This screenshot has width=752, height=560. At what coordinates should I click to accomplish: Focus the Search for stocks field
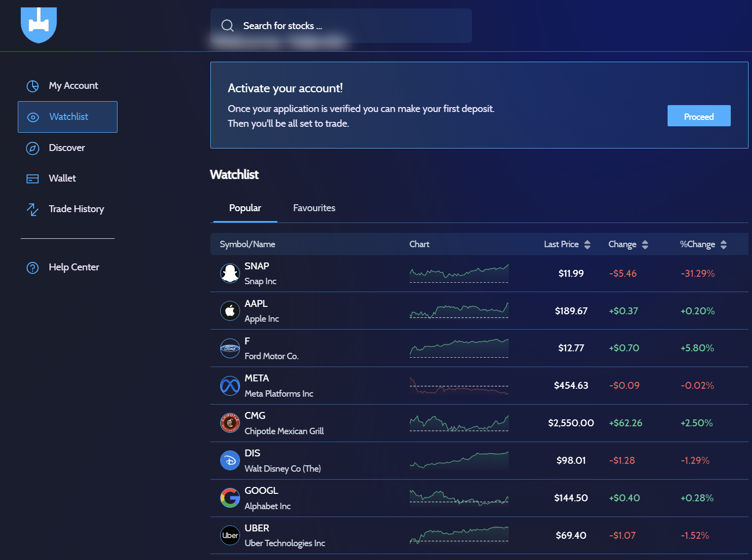click(341, 26)
